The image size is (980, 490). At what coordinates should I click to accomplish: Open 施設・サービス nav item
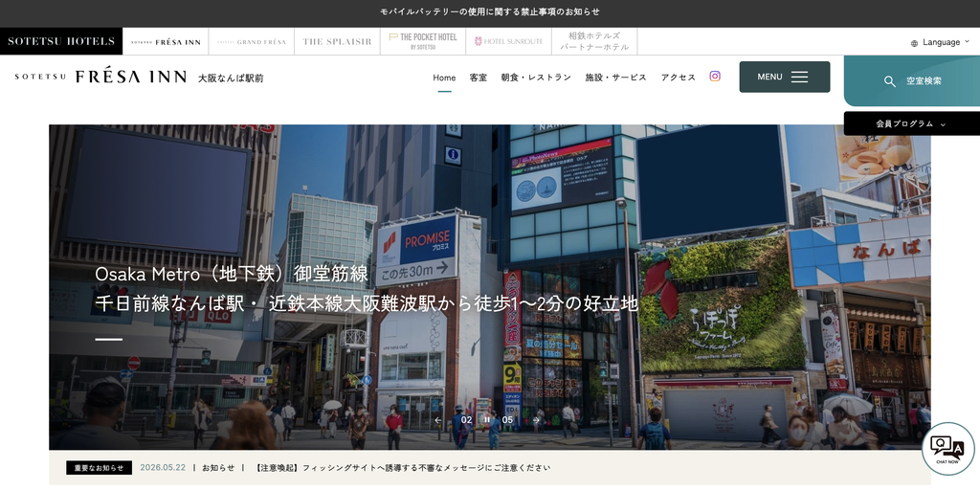pyautogui.click(x=615, y=78)
